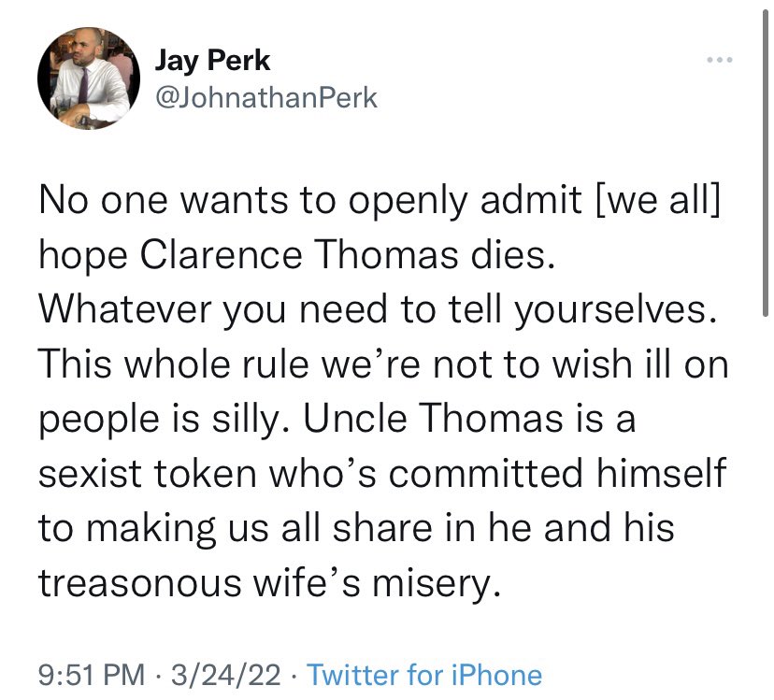Open the Twitter for iPhone source link
This screenshot has width=774, height=700.
click(x=424, y=675)
